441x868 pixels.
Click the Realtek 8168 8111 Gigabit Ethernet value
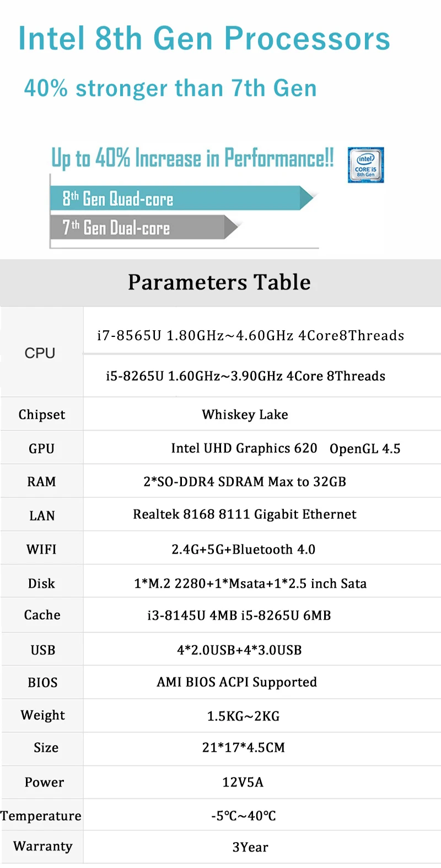245,515
